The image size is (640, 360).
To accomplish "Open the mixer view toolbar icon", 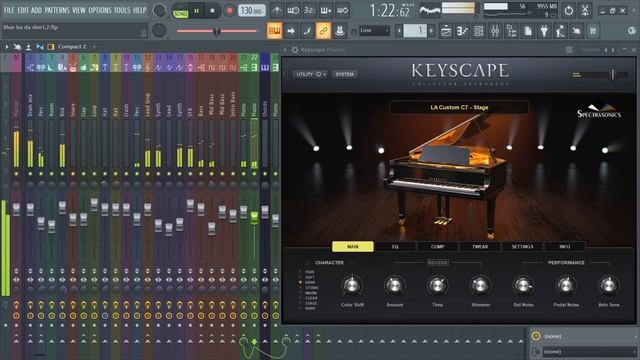I will (495, 31).
